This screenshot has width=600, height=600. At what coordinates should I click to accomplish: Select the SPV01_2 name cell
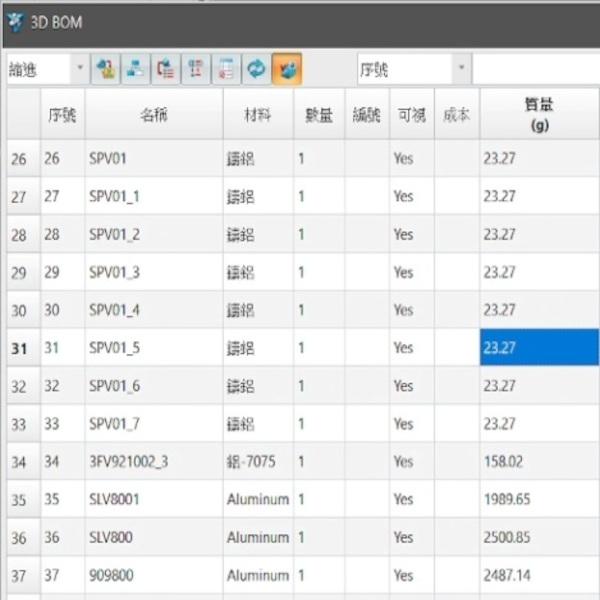point(154,234)
